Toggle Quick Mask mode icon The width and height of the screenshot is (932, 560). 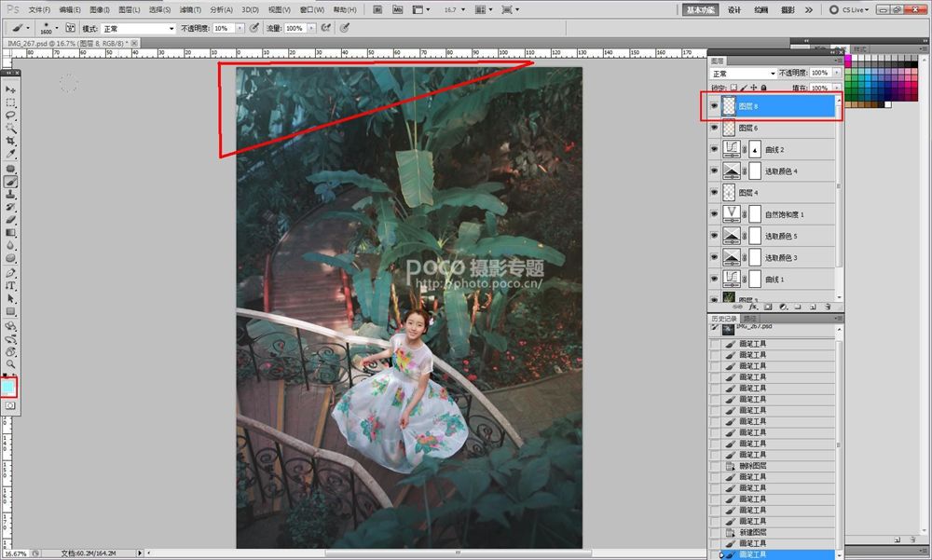10,405
